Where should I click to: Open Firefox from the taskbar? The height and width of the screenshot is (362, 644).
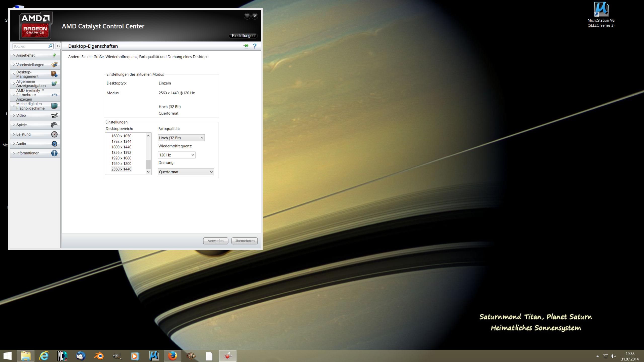[x=172, y=356]
